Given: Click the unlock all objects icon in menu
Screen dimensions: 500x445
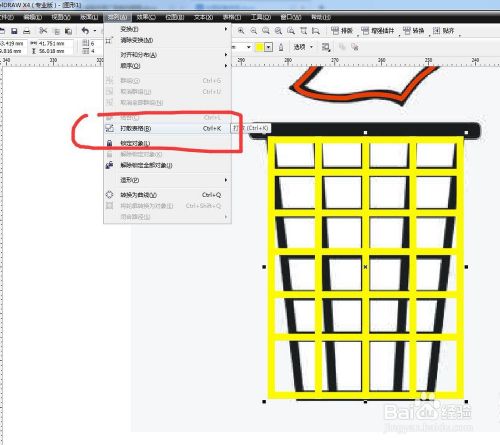Looking at the screenshot, I should click(x=109, y=165).
